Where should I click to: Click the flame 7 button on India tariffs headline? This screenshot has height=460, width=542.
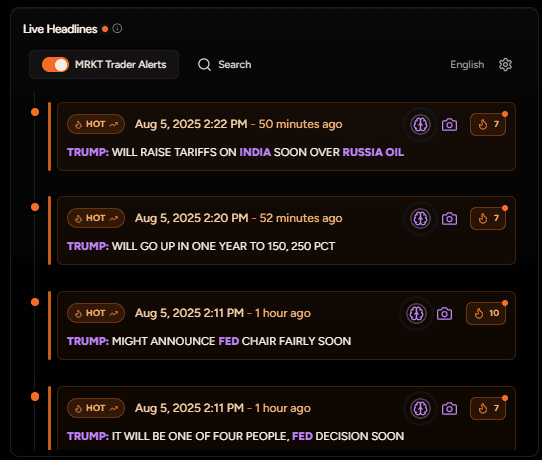(x=488, y=124)
